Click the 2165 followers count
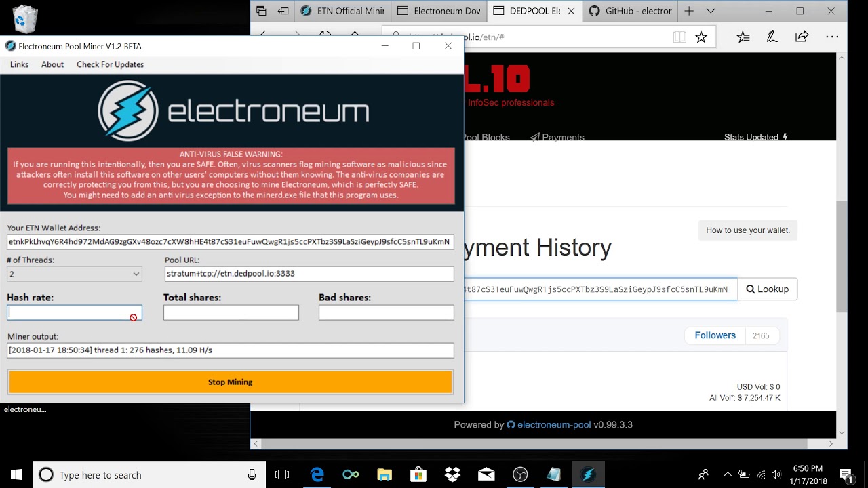Screen dimensions: 868x488 click(x=761, y=335)
